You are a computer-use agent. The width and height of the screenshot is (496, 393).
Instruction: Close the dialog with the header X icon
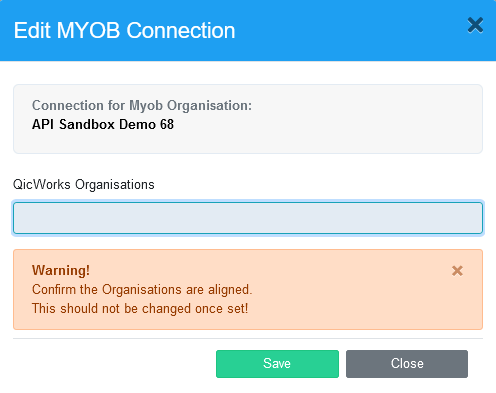pos(475,25)
